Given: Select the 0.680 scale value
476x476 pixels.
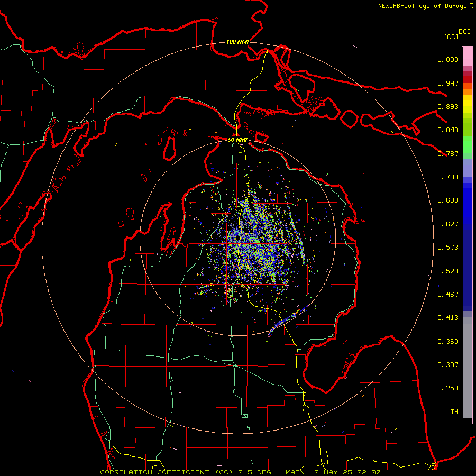Looking at the screenshot, I should click(x=448, y=200).
